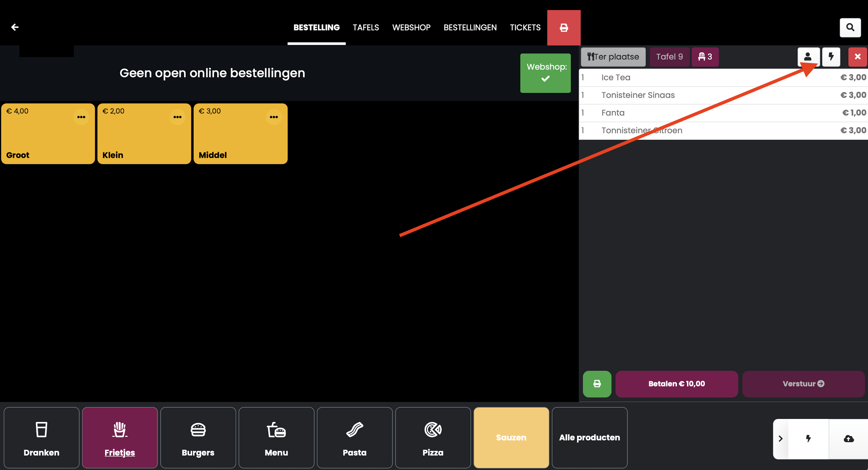Open the WEBSHOP tab
868x470 pixels.
[411, 28]
